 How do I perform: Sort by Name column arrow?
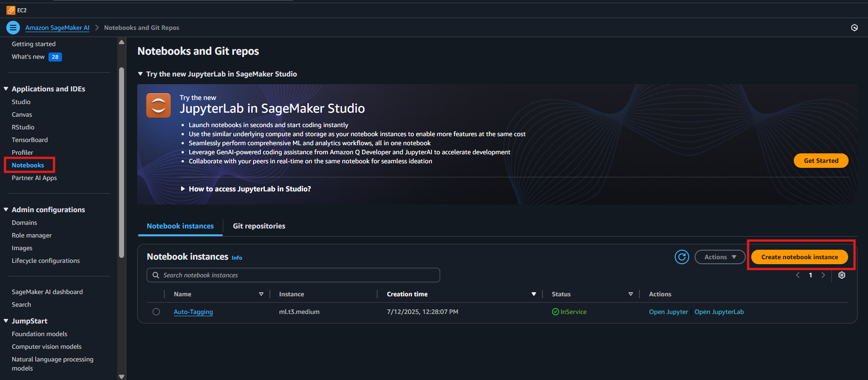(x=261, y=294)
